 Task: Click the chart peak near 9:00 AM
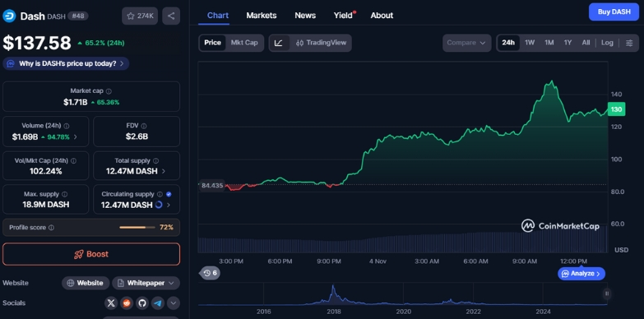coord(551,81)
